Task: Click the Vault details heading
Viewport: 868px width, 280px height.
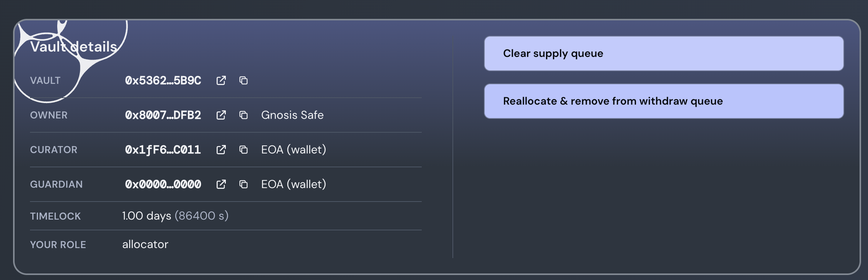Action: tap(74, 48)
